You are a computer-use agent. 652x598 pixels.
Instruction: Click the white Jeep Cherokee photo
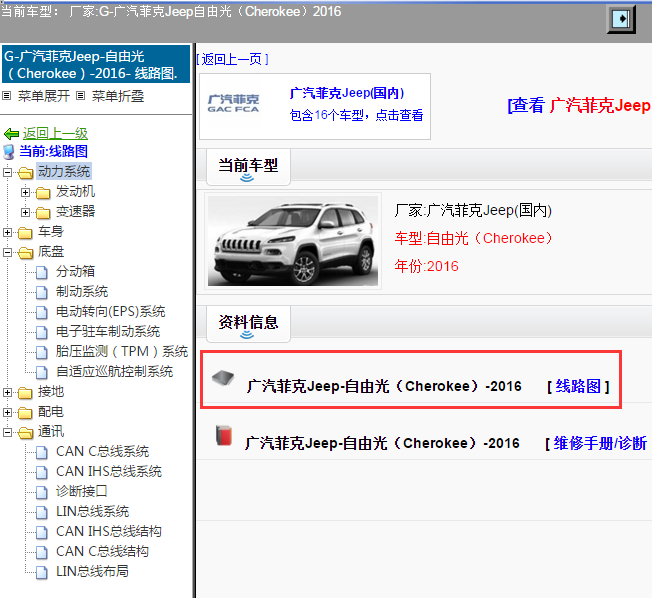click(x=293, y=241)
